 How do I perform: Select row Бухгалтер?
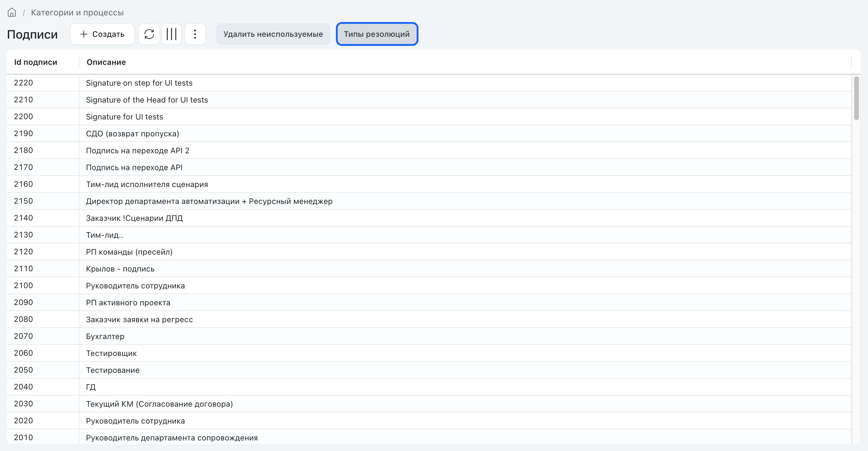[x=429, y=336]
